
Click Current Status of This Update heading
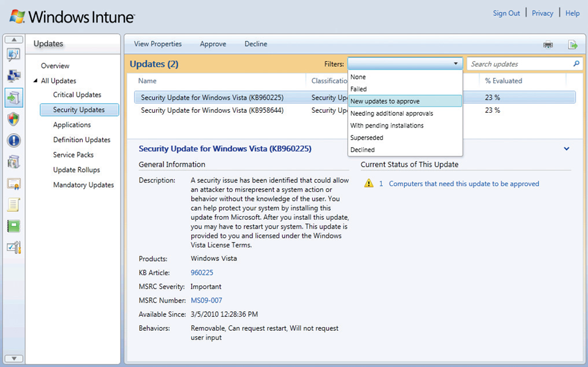click(x=410, y=164)
